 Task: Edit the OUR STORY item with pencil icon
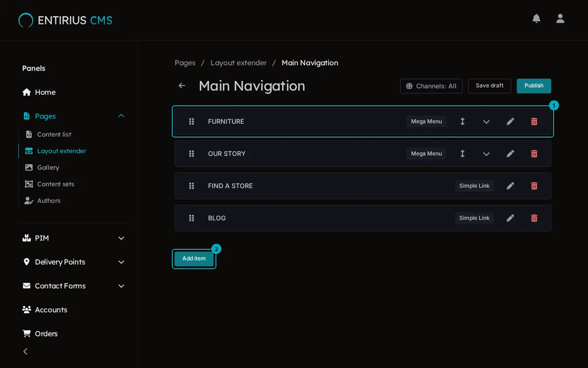click(x=510, y=154)
